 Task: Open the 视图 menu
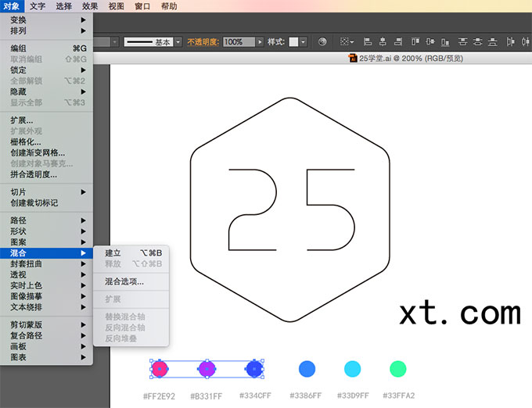click(116, 6)
